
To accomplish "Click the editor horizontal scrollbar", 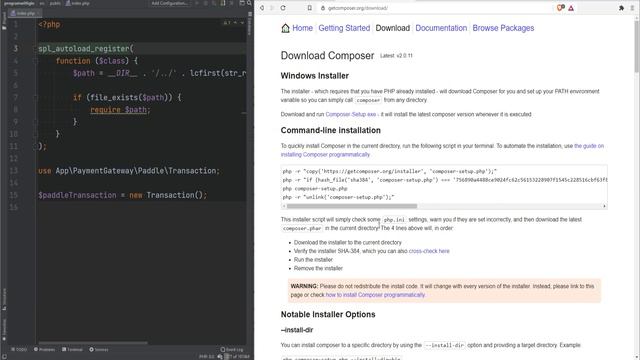I will click(x=93, y=343).
